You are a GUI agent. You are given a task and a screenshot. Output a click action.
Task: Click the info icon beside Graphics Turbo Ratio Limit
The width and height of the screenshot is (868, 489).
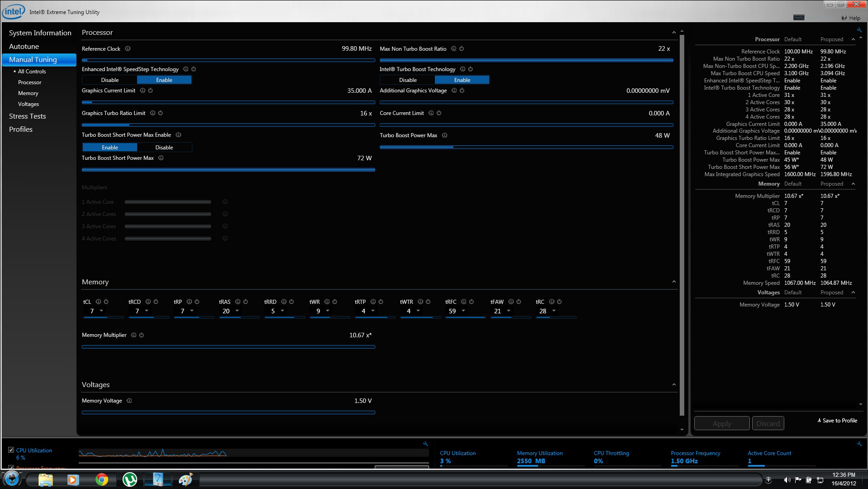[x=153, y=113]
